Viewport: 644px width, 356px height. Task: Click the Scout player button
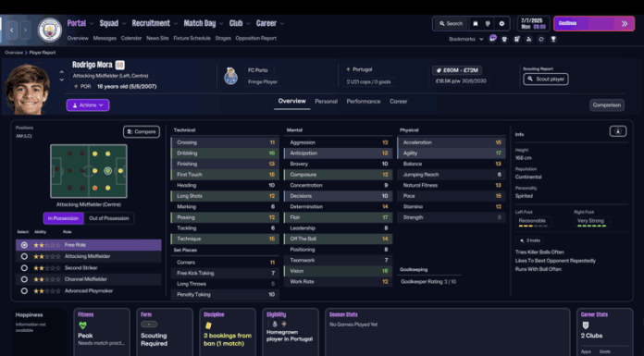(x=545, y=79)
